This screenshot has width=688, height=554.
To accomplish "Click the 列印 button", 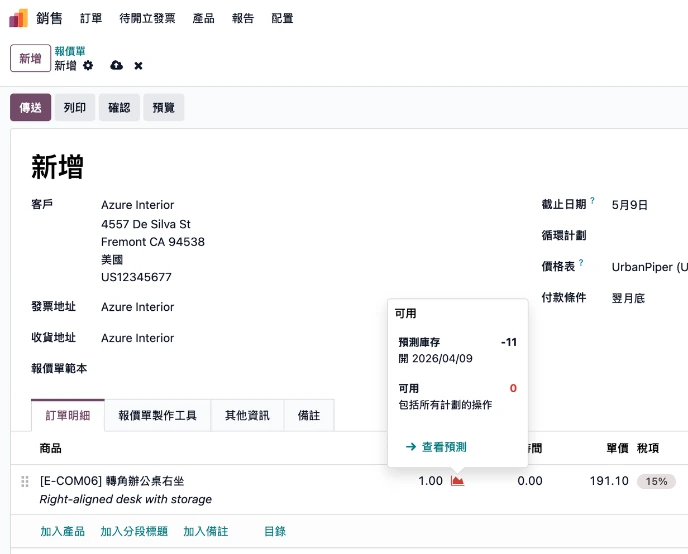I will coord(75,107).
